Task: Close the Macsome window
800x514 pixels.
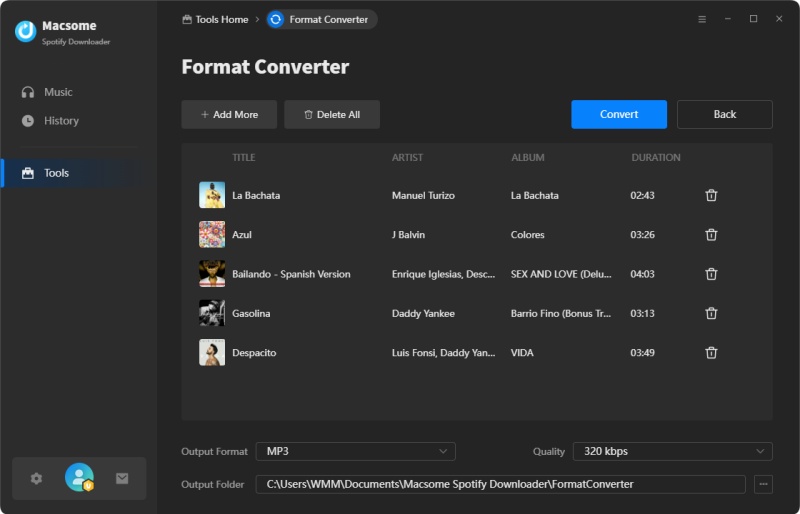Action: (779, 19)
